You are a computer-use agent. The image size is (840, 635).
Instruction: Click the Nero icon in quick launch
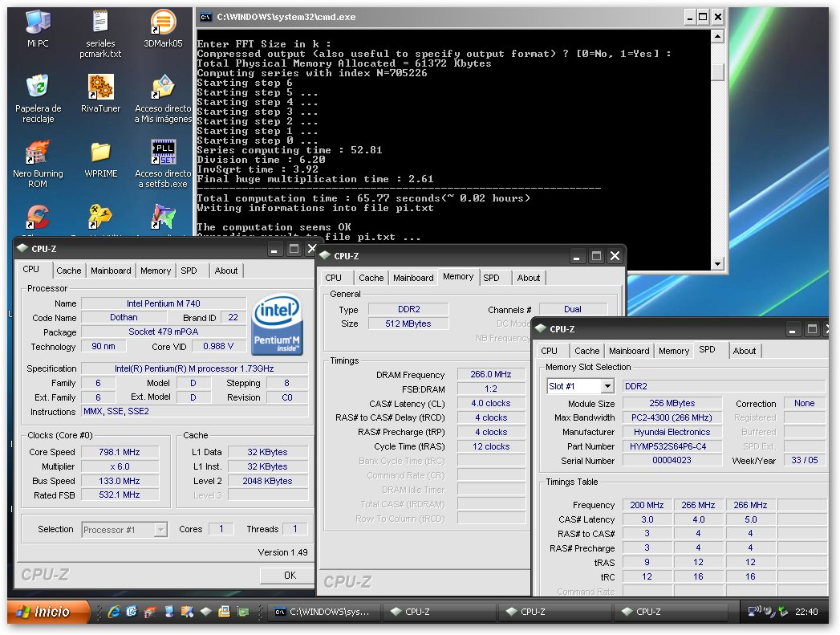(150, 612)
